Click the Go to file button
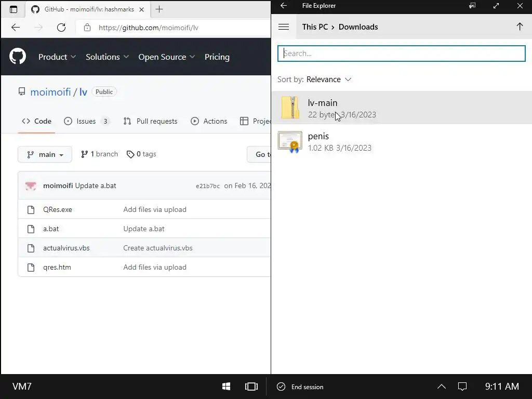This screenshot has height=399, width=532. point(259,154)
